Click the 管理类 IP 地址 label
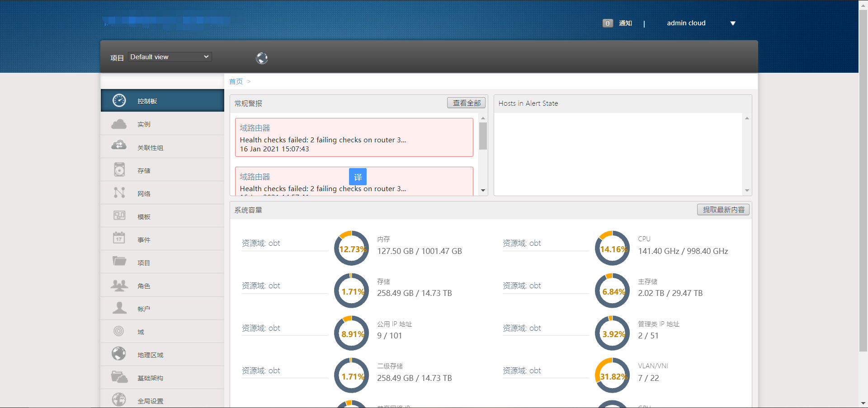The image size is (868, 408). [x=659, y=324]
